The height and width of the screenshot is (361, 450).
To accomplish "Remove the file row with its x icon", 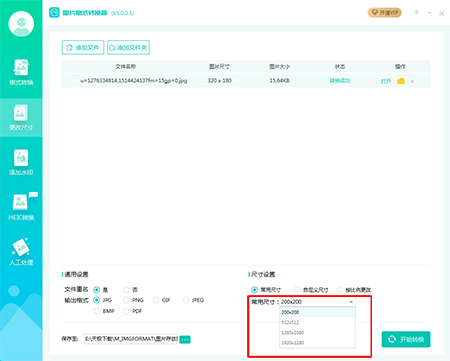I will point(412,81).
